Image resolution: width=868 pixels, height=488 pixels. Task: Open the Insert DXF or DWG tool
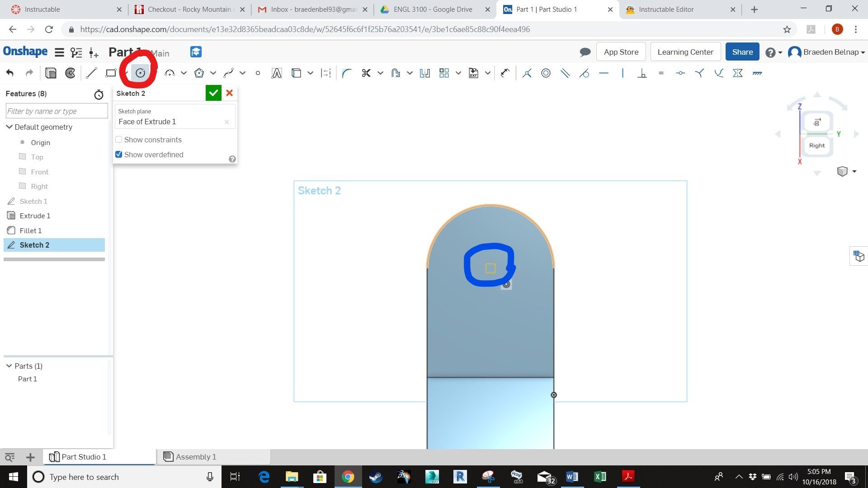(x=473, y=73)
